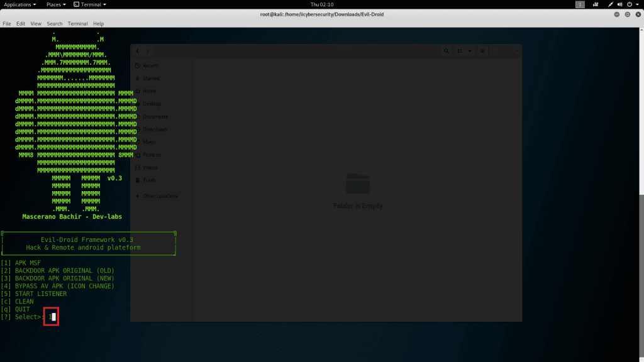Open the Search menu
This screenshot has height=362, width=644.
pyautogui.click(x=55, y=24)
